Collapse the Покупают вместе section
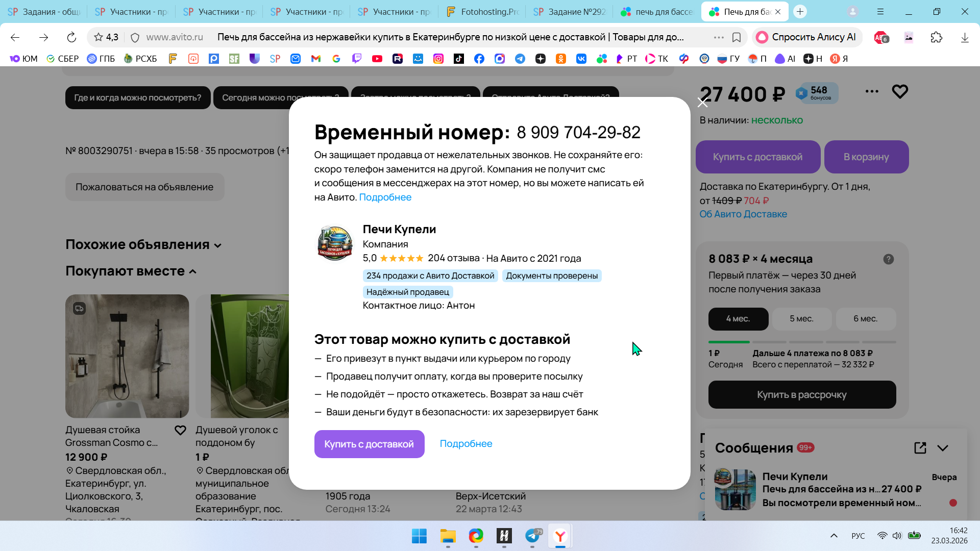This screenshot has width=980, height=551. (131, 271)
